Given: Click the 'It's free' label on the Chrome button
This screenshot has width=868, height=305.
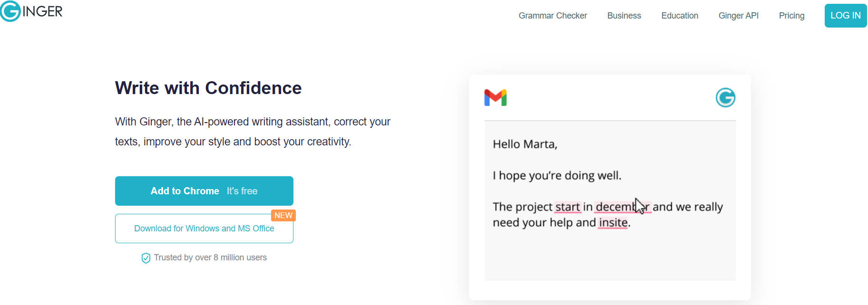Looking at the screenshot, I should click(x=243, y=191).
